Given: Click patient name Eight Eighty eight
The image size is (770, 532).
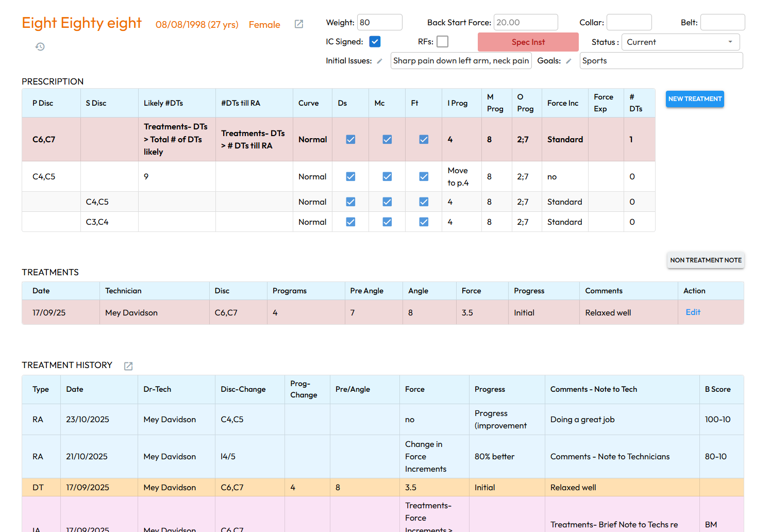Looking at the screenshot, I should pos(81,23).
